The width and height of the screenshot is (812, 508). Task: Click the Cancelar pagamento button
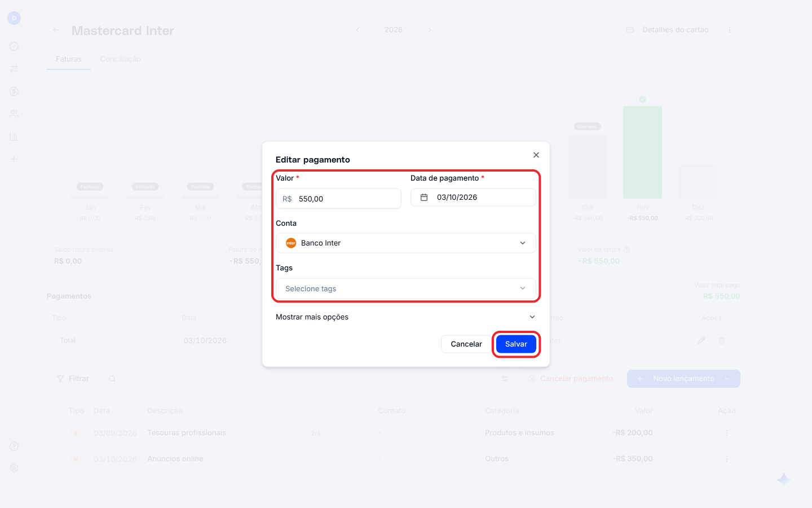pyautogui.click(x=571, y=379)
